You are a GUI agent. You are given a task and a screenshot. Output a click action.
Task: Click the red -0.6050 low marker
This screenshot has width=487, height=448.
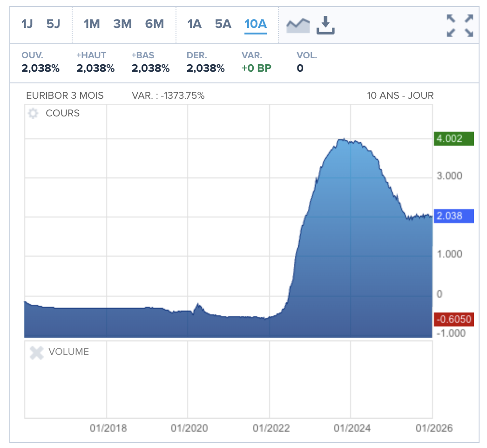coord(453,319)
